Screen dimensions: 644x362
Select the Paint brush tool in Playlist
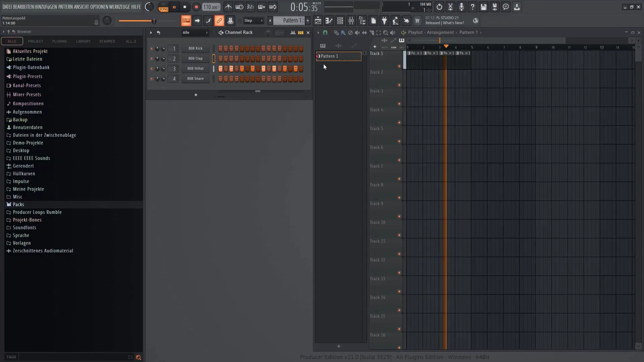[x=343, y=33]
